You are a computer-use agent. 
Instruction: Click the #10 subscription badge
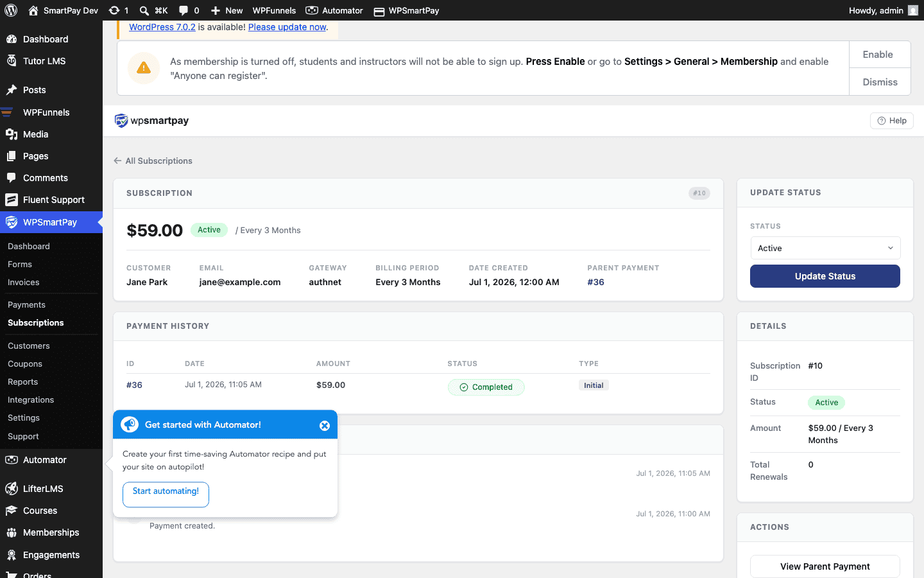(x=699, y=193)
